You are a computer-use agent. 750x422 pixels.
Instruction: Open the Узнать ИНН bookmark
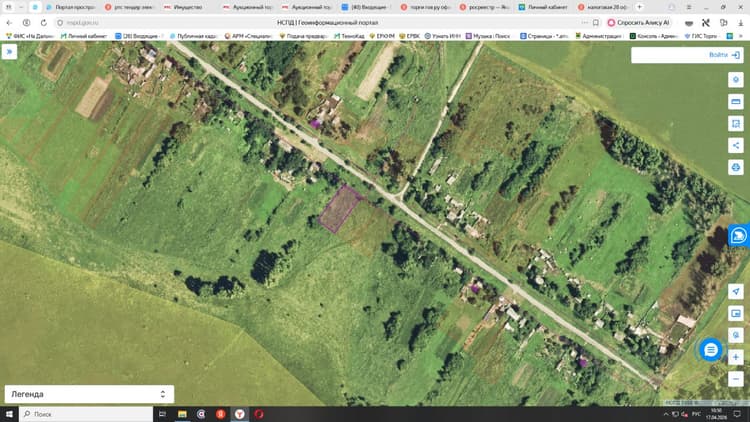(x=442, y=36)
